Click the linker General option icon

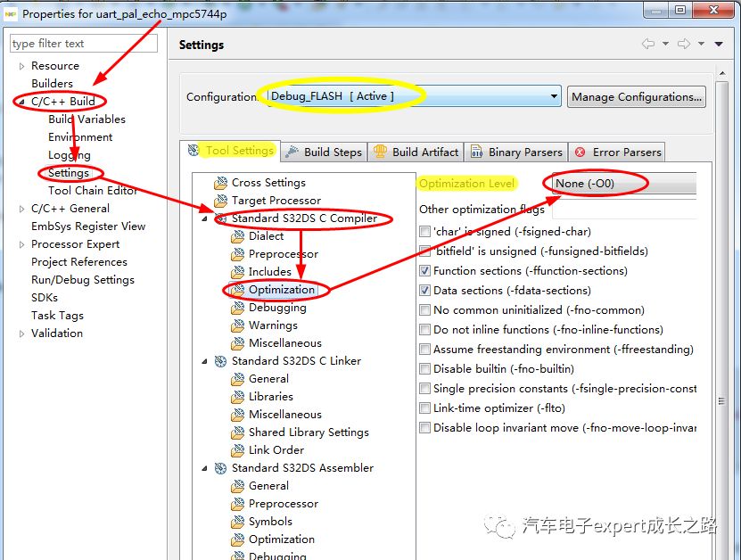click(238, 379)
